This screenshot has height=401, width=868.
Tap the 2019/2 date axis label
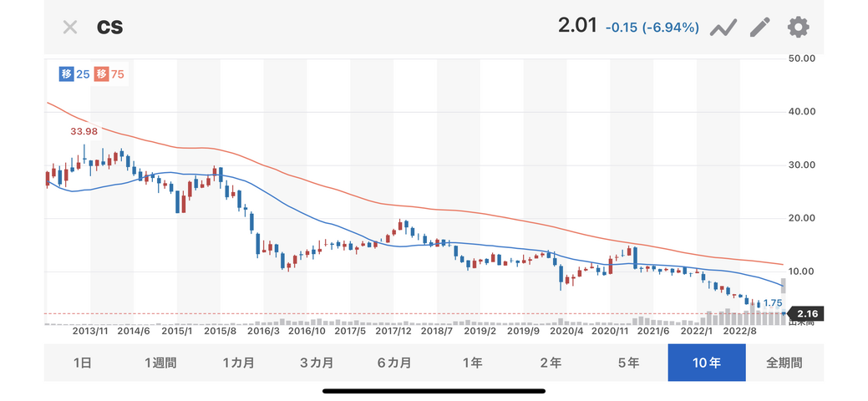pos(480,331)
